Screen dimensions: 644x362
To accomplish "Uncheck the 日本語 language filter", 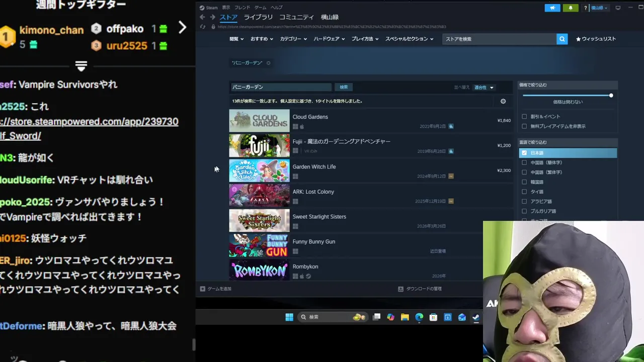I will point(524,153).
